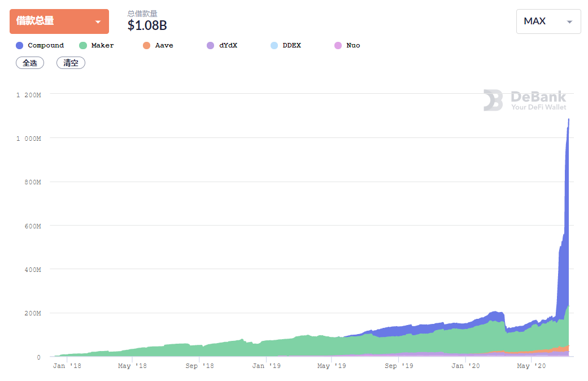Click the 200M y-axis label

33,313
